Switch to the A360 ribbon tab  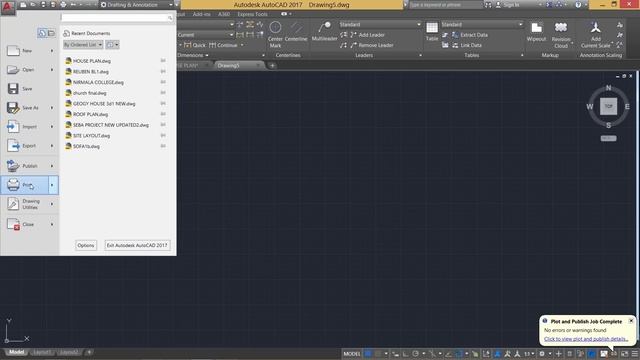(224, 14)
